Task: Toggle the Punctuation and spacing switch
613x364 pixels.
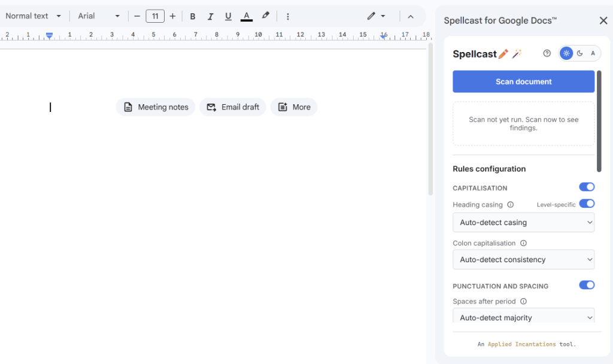Action: click(587, 285)
